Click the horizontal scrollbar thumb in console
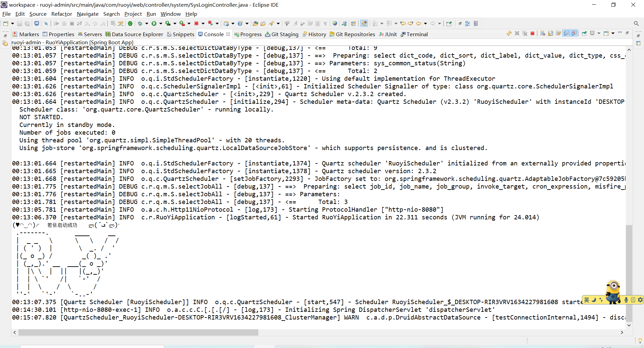Screen dimensions: 644x348 click(x=138, y=333)
